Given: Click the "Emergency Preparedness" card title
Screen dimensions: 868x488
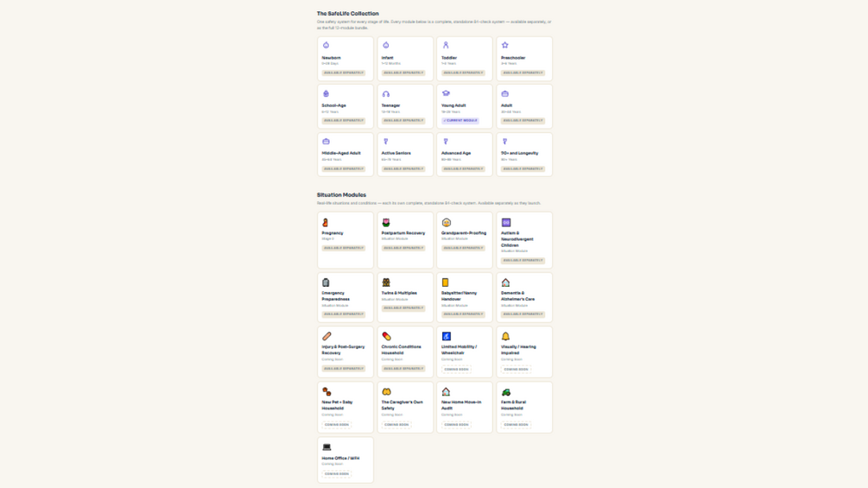Looking at the screenshot, I should [335, 296].
